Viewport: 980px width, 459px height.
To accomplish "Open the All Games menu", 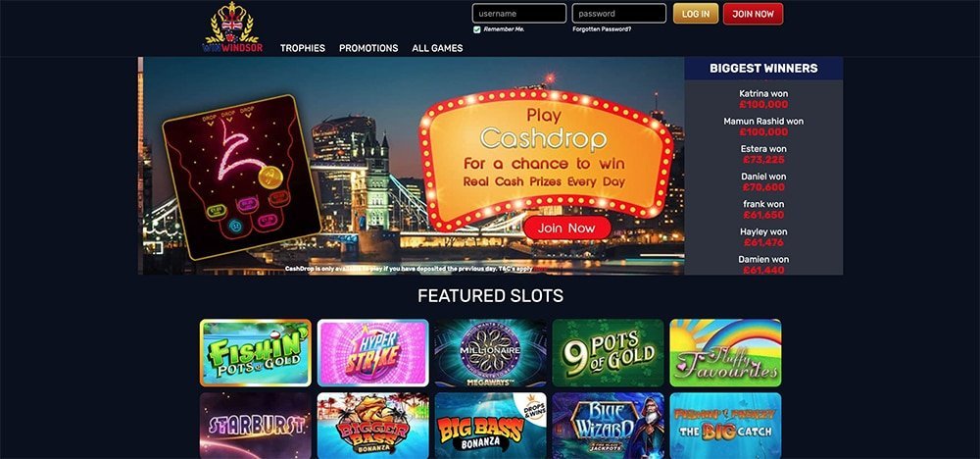I will point(437,48).
